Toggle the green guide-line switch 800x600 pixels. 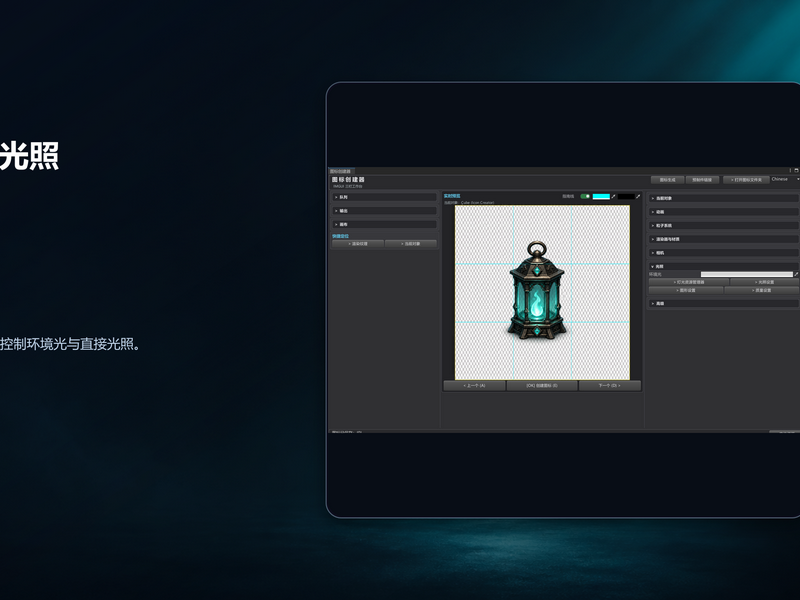(x=585, y=196)
